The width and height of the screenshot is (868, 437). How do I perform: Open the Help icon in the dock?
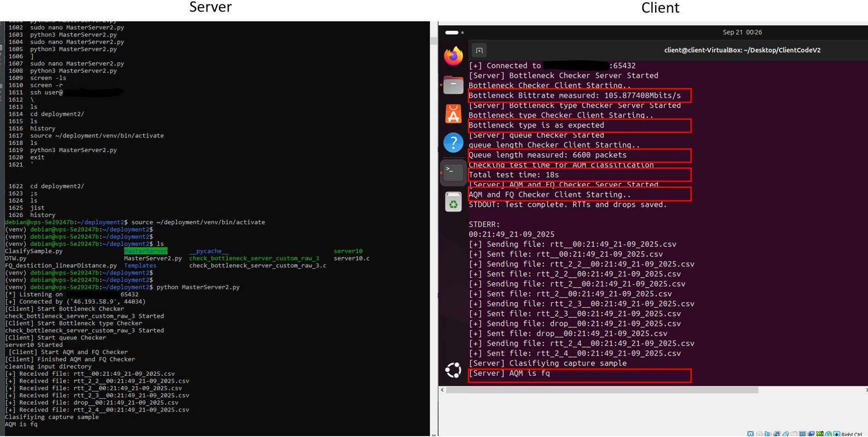click(453, 143)
